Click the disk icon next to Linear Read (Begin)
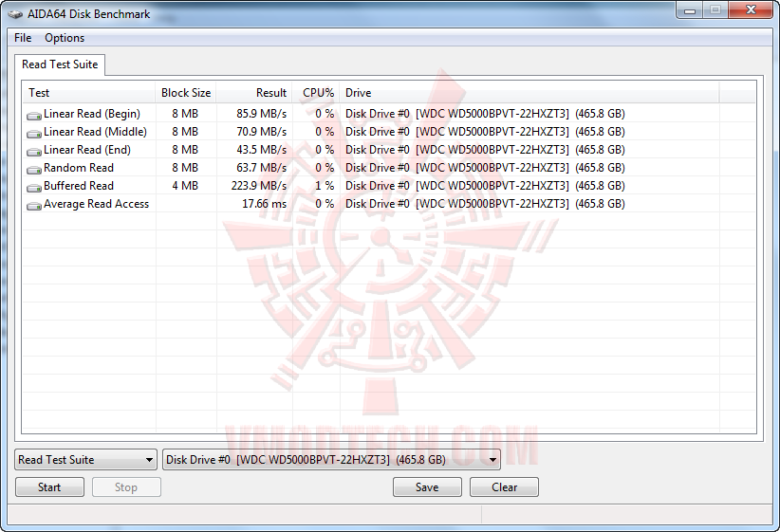The image size is (780, 532). [x=34, y=116]
